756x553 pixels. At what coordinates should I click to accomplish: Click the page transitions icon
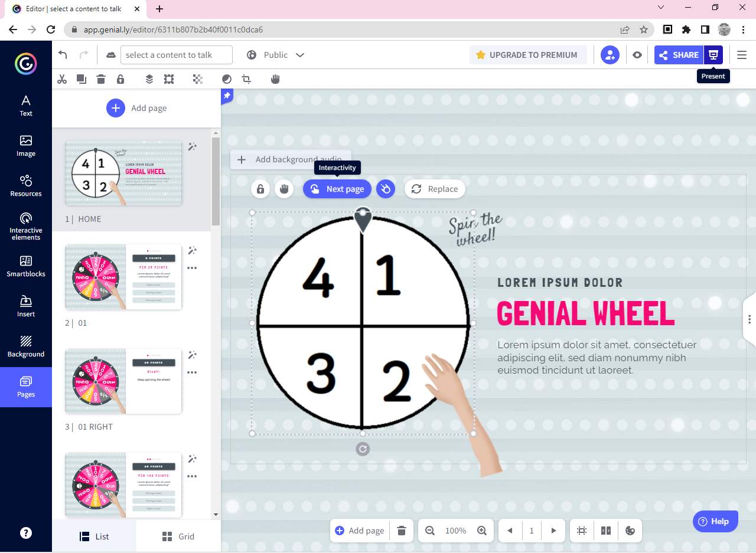pos(605,531)
